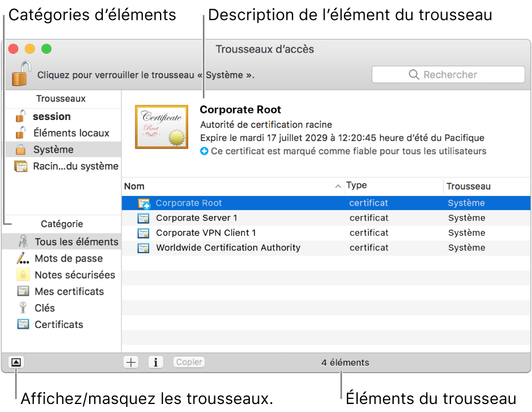Screen dimensions: 532x412
Task: Click the Corporate Root row certificate icon
Action: pyautogui.click(x=144, y=203)
